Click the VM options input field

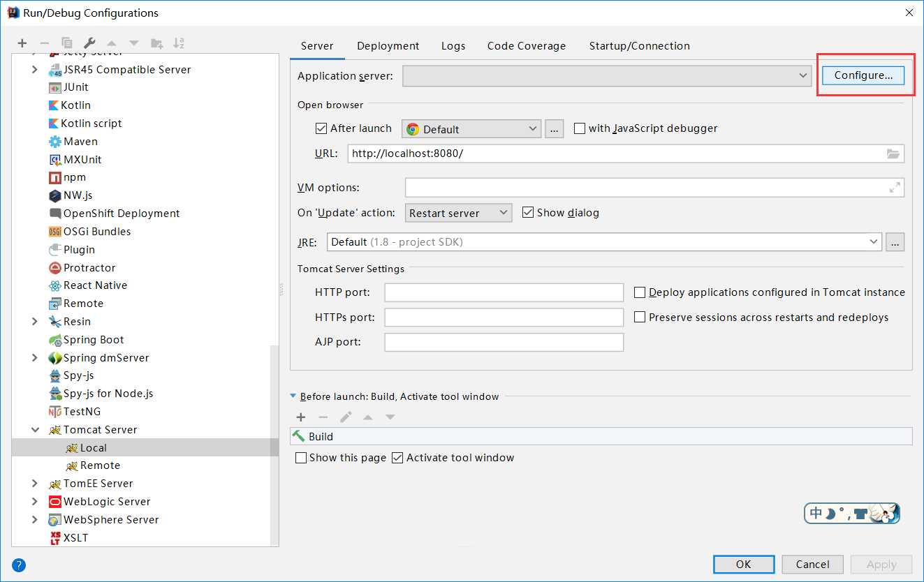654,188
